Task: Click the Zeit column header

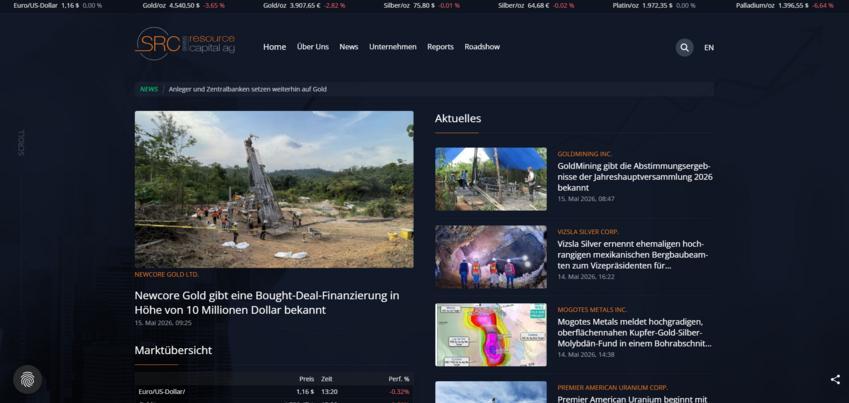Action: tap(326, 379)
